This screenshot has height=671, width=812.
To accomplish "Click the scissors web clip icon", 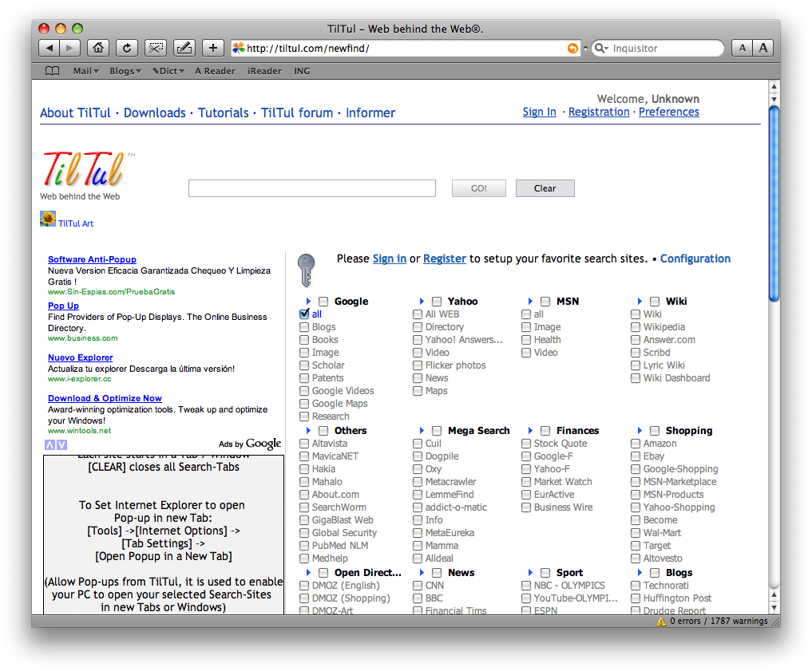I will (156, 48).
